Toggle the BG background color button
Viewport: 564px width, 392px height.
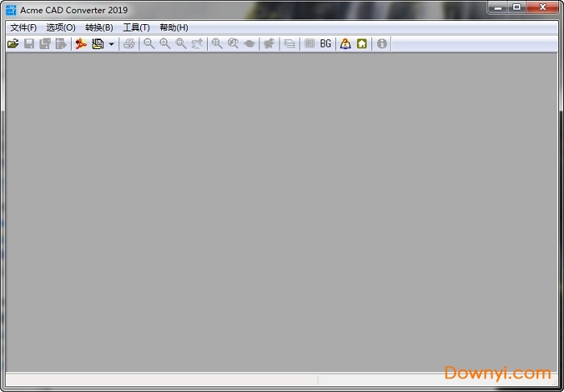[x=326, y=43]
